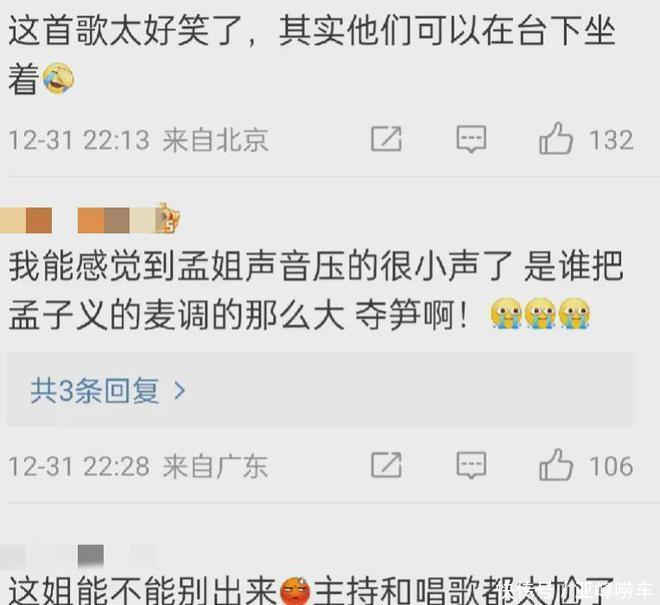This screenshot has width=660, height=605.
Task: Tap the 106 like count number
Action: pyautogui.click(x=611, y=466)
